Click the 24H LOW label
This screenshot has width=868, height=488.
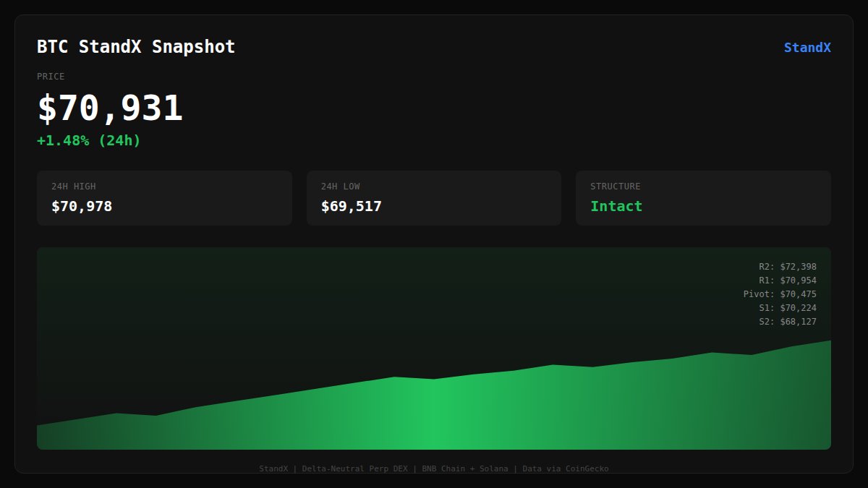click(x=340, y=187)
